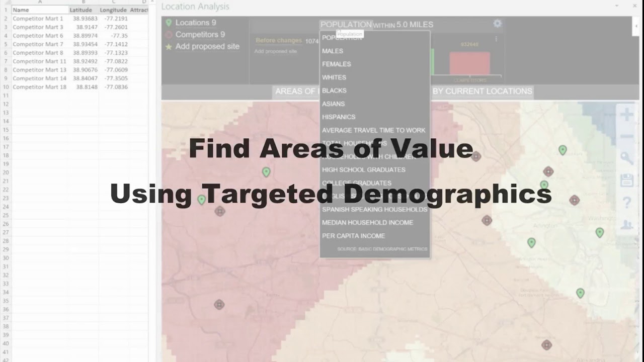Collapse the analysis panel with the side arrow
This screenshot has width=644, height=362.
point(636,26)
